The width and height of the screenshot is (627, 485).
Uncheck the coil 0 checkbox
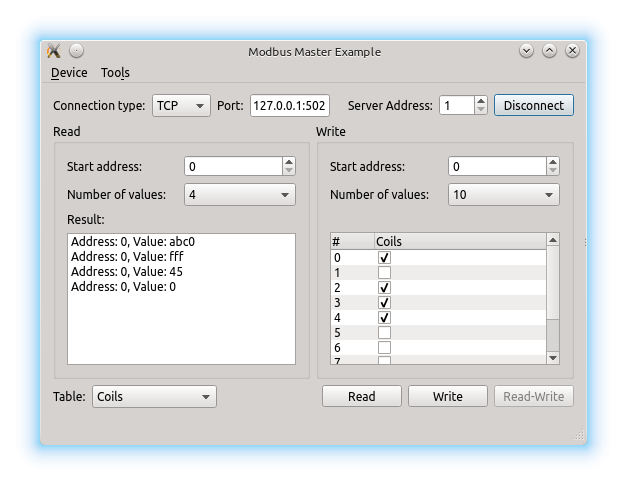pos(384,258)
